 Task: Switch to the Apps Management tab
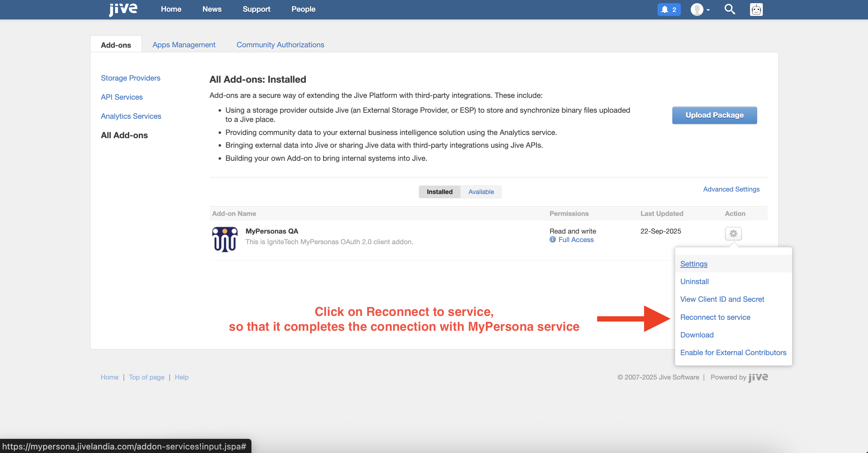184,45
